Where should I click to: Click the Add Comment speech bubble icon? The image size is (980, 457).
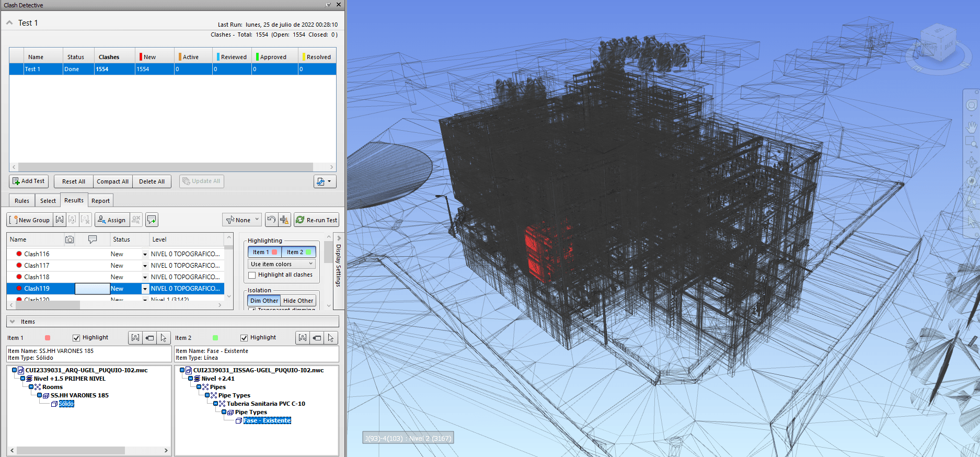(x=152, y=220)
